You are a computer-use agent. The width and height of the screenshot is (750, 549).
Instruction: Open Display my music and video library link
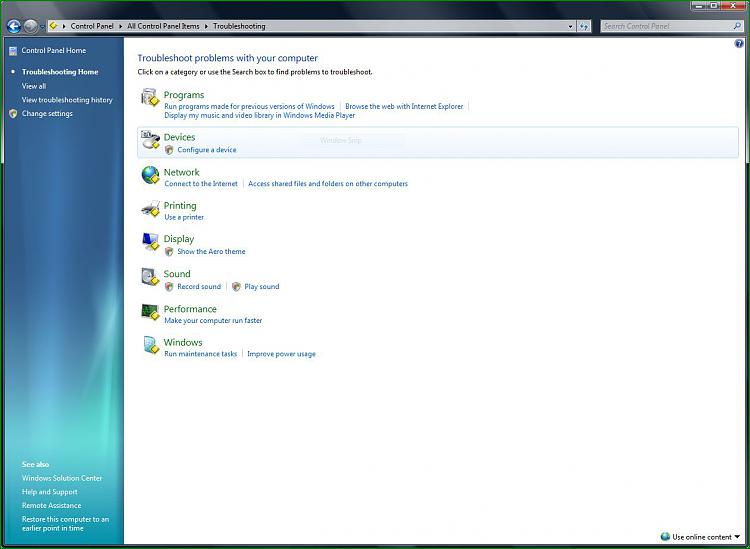(260, 115)
